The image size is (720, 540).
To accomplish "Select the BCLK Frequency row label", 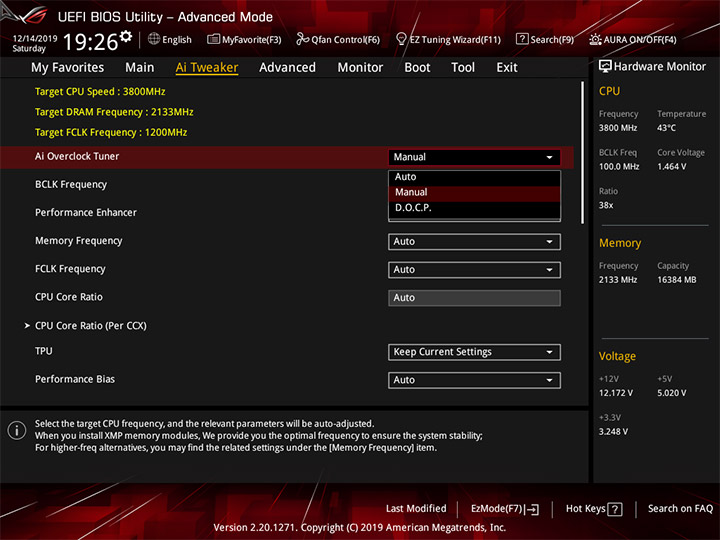I will [x=71, y=185].
